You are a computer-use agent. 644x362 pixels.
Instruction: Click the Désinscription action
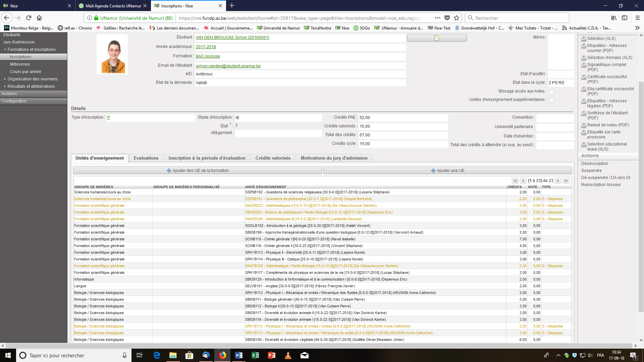[x=594, y=164]
